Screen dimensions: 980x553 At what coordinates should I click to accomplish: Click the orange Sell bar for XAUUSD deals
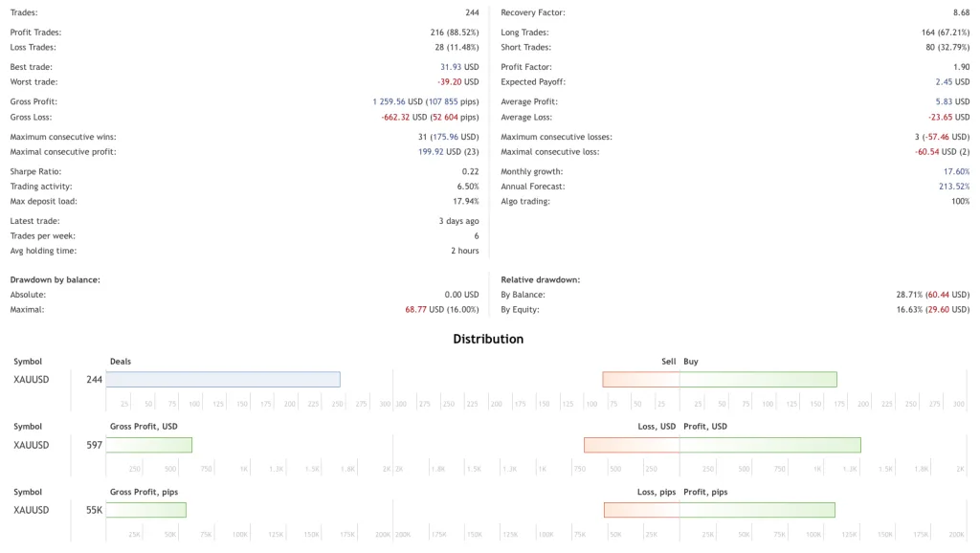pyautogui.click(x=640, y=380)
